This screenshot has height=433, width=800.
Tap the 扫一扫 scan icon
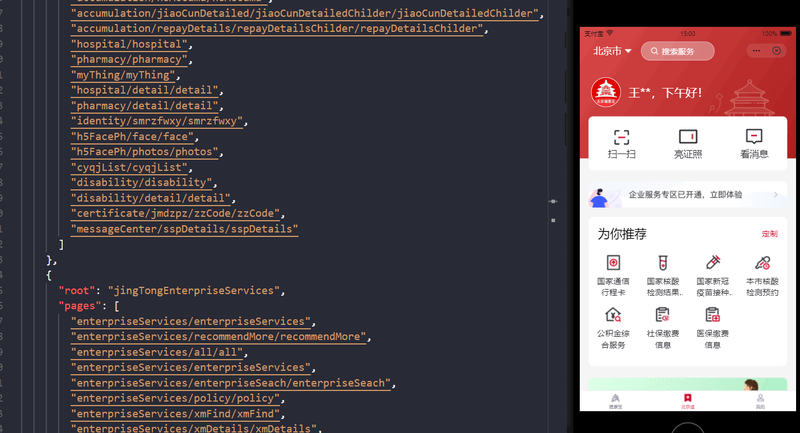pyautogui.click(x=621, y=138)
